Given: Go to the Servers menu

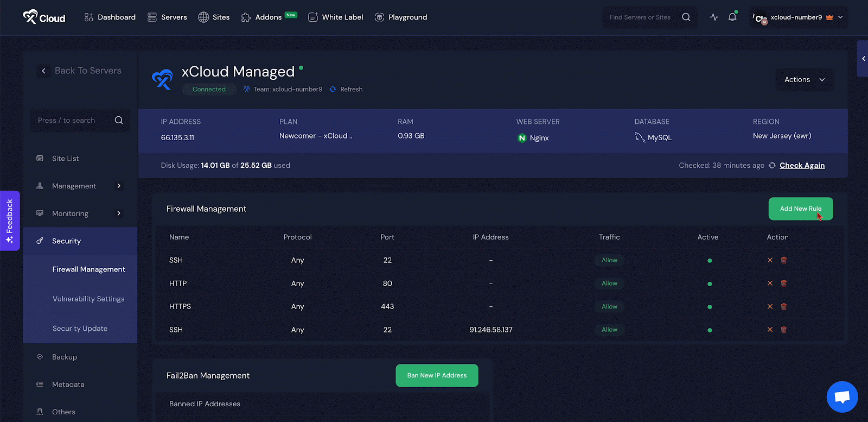Looking at the screenshot, I should (x=167, y=17).
